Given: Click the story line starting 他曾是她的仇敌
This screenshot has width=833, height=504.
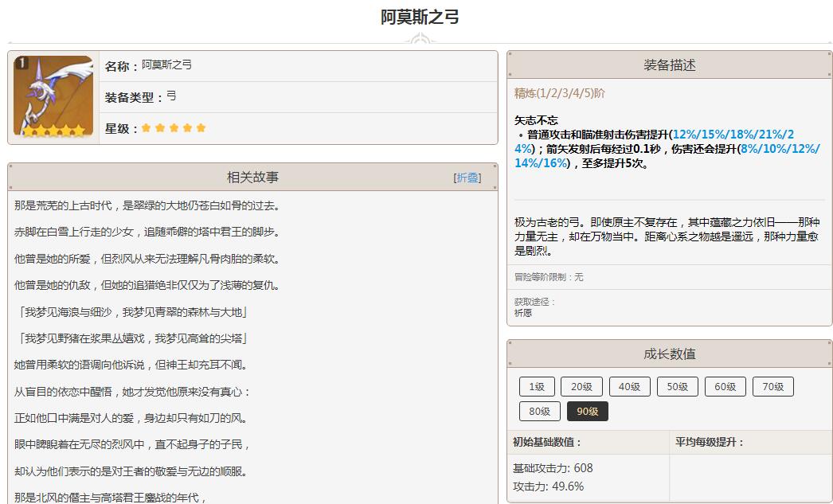Looking at the screenshot, I should [147, 285].
